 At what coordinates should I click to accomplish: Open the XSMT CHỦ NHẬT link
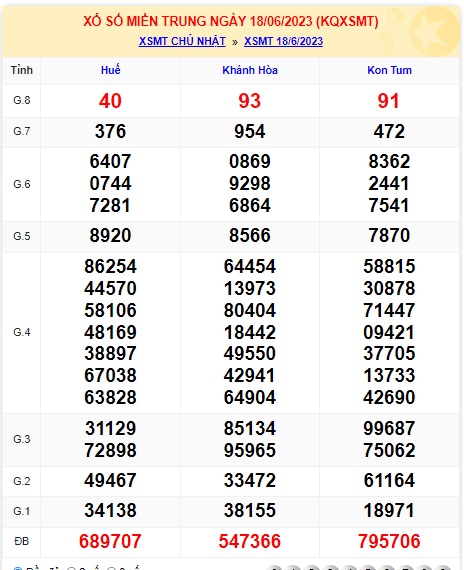182,41
